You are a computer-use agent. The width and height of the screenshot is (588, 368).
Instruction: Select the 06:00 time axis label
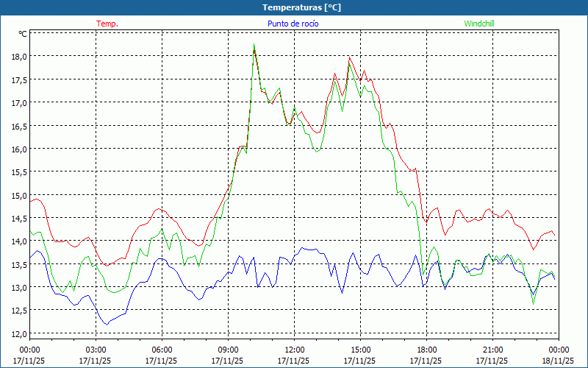(162, 350)
